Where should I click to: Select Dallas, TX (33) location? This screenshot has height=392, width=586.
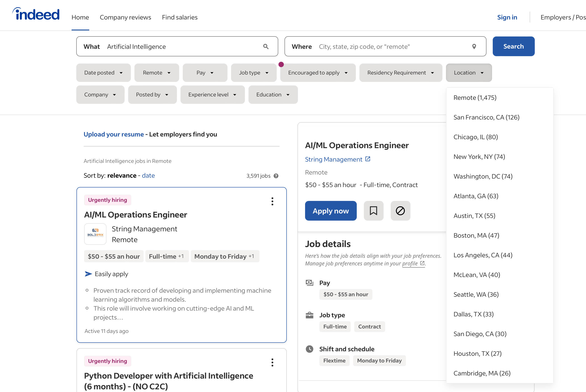499,314
